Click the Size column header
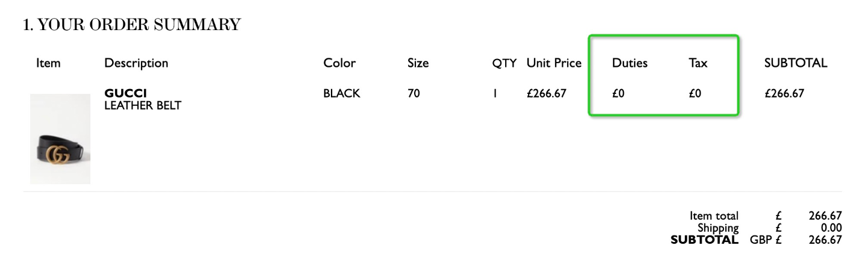This screenshot has width=868, height=254. pos(418,63)
